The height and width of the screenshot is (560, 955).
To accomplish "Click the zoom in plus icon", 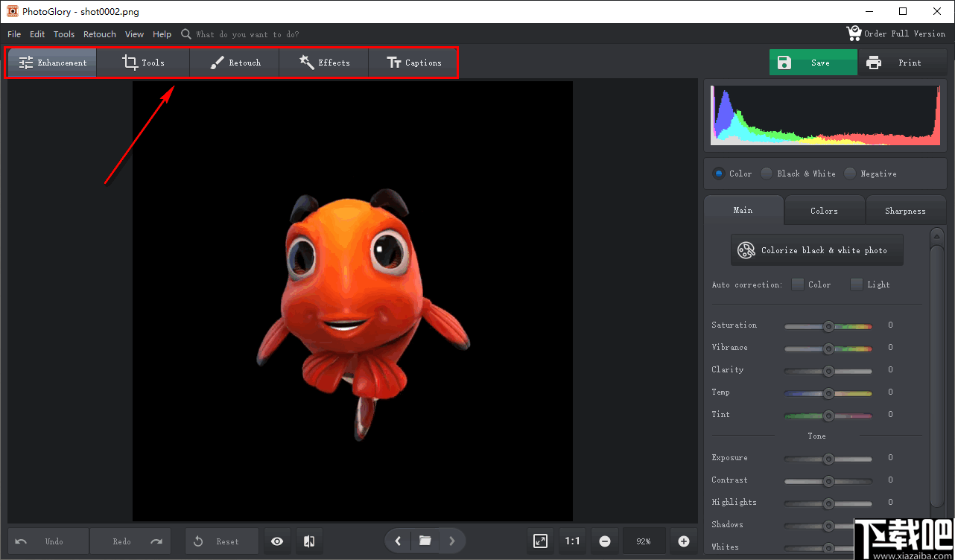I will [x=684, y=541].
